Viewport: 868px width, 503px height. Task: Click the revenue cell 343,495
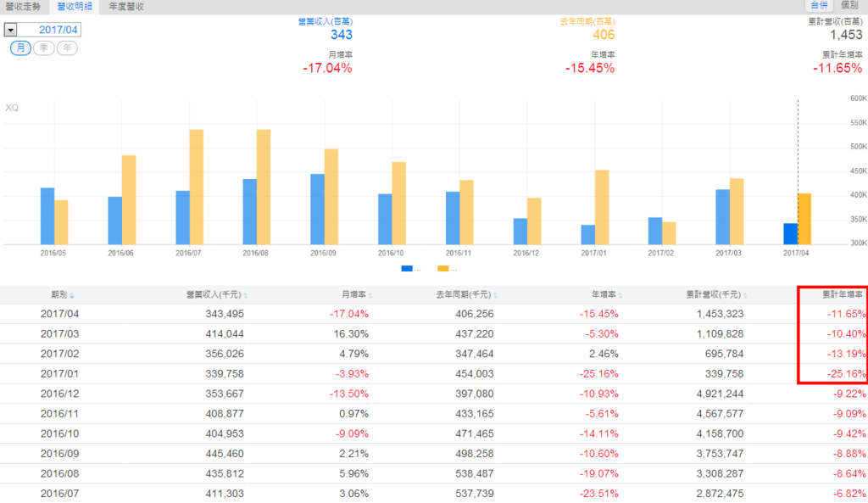[x=225, y=314]
